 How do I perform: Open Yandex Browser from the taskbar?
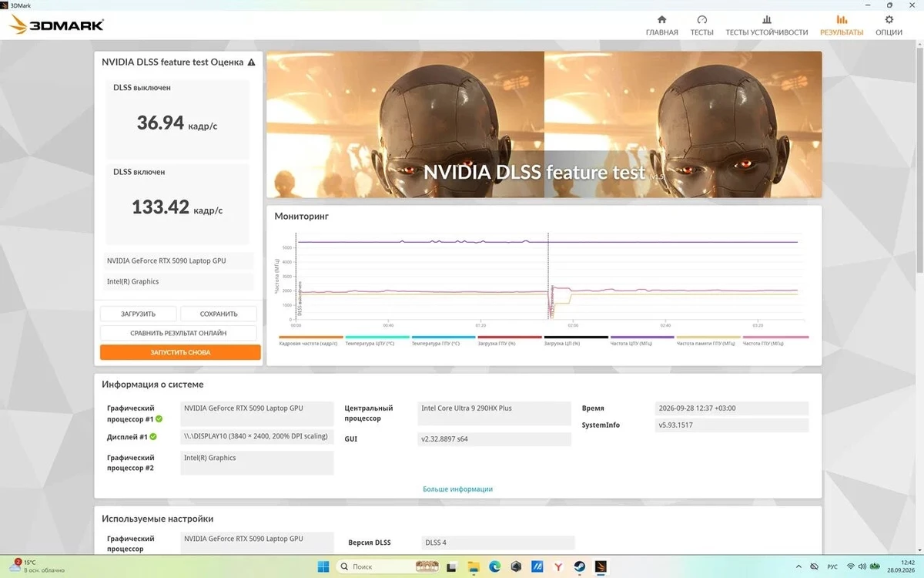[x=558, y=566]
